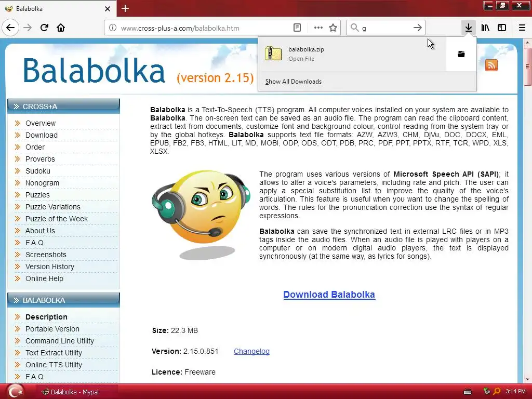Open Command Line Utility link
Image resolution: width=532 pixels, height=399 pixels.
[59, 341]
